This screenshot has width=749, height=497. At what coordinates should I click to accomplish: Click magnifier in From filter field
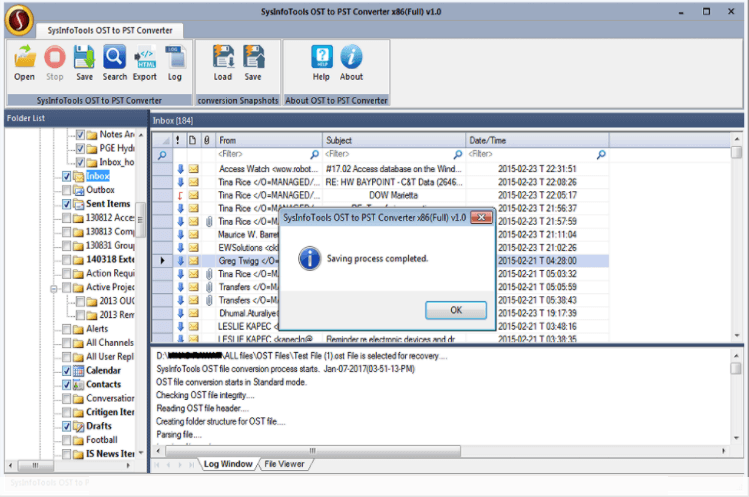pyautogui.click(x=314, y=154)
